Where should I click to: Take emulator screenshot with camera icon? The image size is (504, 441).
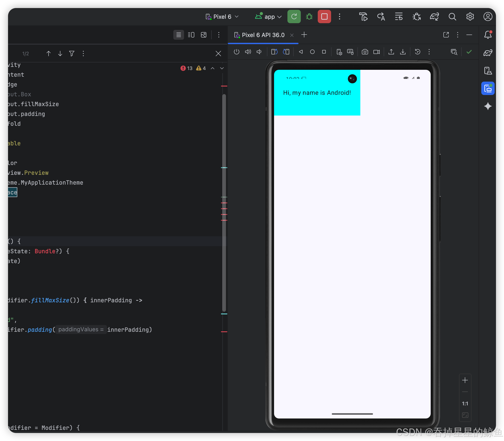point(365,52)
